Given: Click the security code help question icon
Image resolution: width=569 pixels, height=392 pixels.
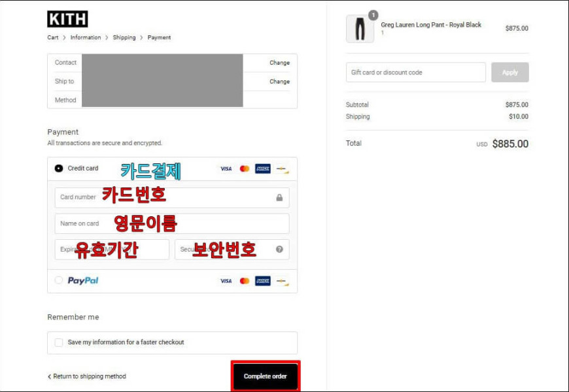Looking at the screenshot, I should pyautogui.click(x=279, y=249).
